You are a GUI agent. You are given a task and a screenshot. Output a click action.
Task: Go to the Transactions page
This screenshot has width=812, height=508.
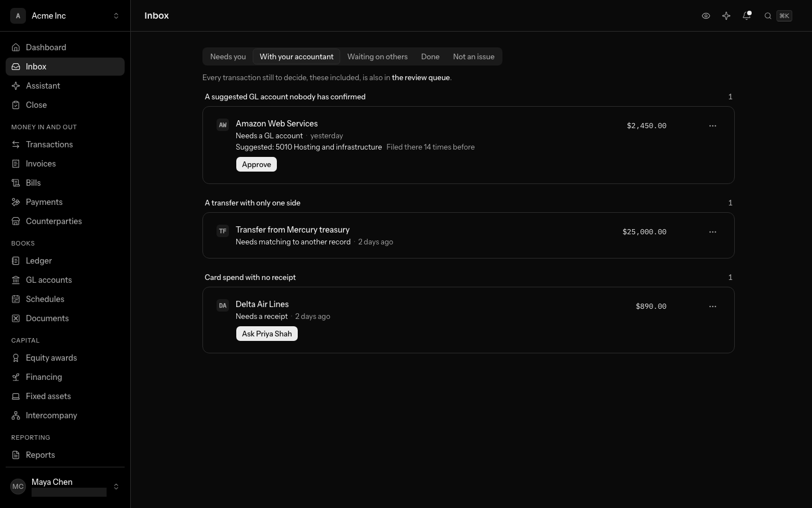(65, 144)
